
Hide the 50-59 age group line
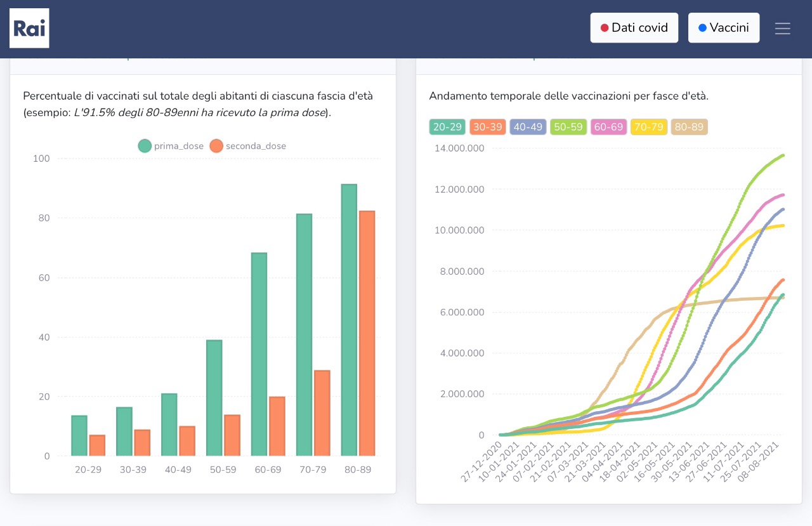[568, 127]
